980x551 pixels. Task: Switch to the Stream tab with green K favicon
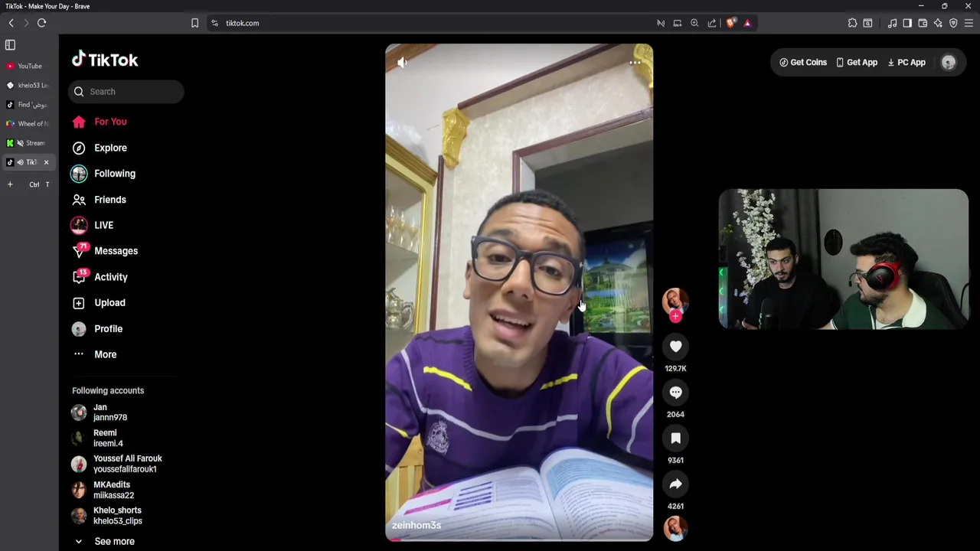click(x=29, y=142)
